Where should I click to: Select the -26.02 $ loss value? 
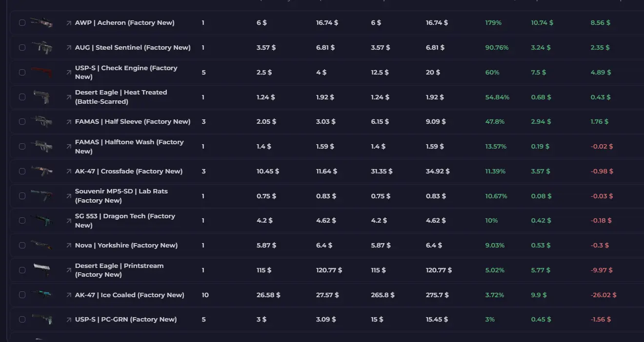coord(604,295)
